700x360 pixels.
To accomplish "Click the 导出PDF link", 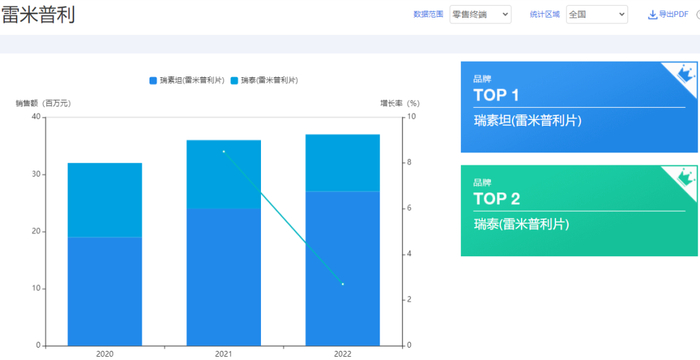I will pyautogui.click(x=668, y=15).
